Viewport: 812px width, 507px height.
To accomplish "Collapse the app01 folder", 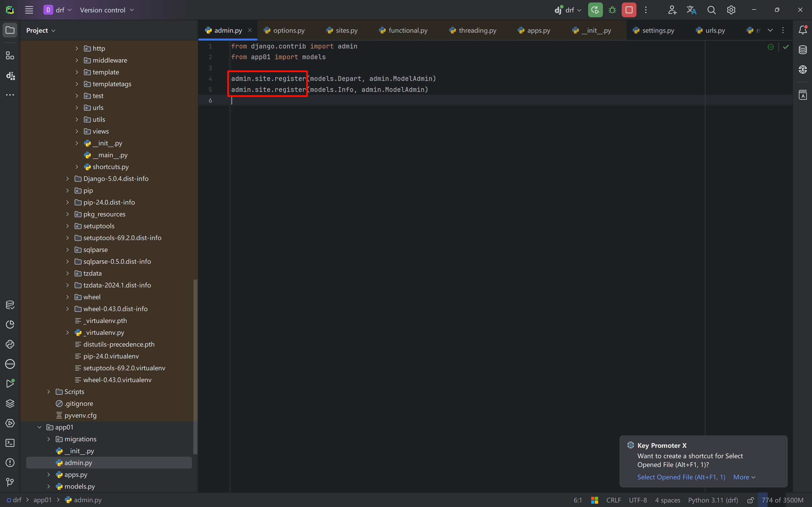I will (39, 427).
